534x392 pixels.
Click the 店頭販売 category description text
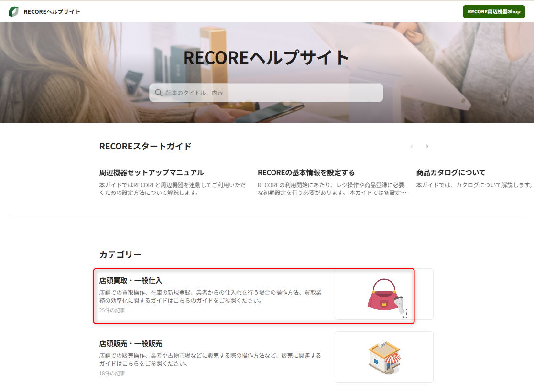pos(210,360)
